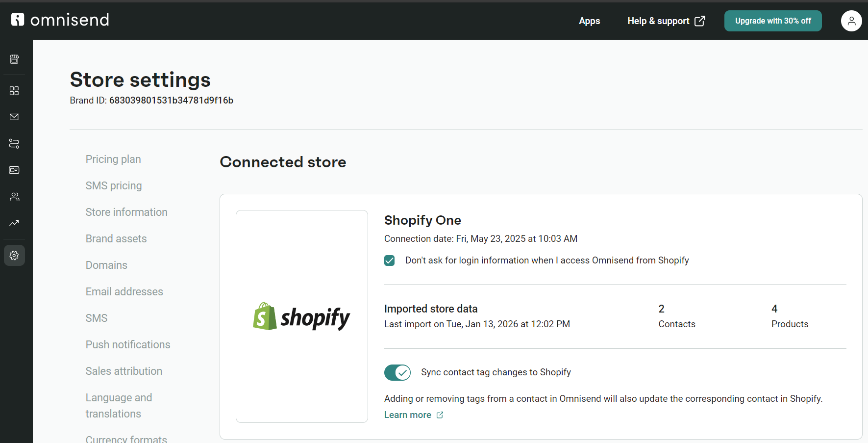Select 'Pricing plan' in settings navigation
Viewport: 868px width, 443px height.
113,159
